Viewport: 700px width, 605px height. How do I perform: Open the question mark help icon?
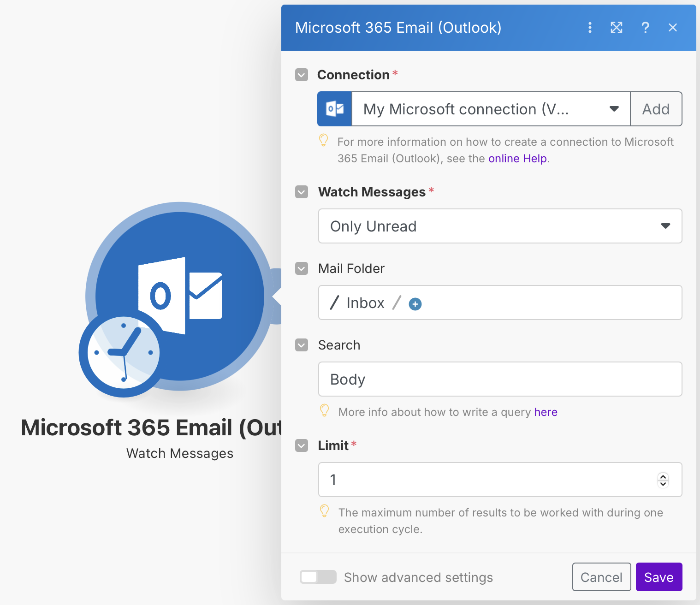point(646,28)
